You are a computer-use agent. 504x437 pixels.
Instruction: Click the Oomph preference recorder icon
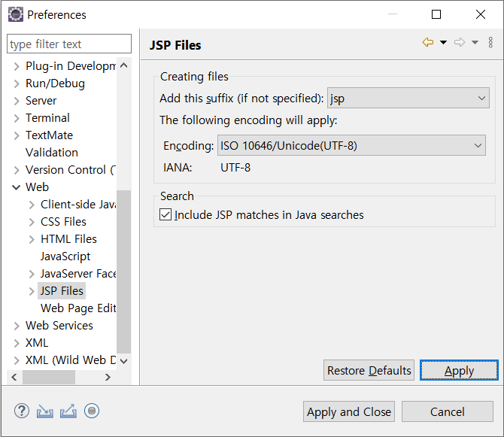coord(92,411)
